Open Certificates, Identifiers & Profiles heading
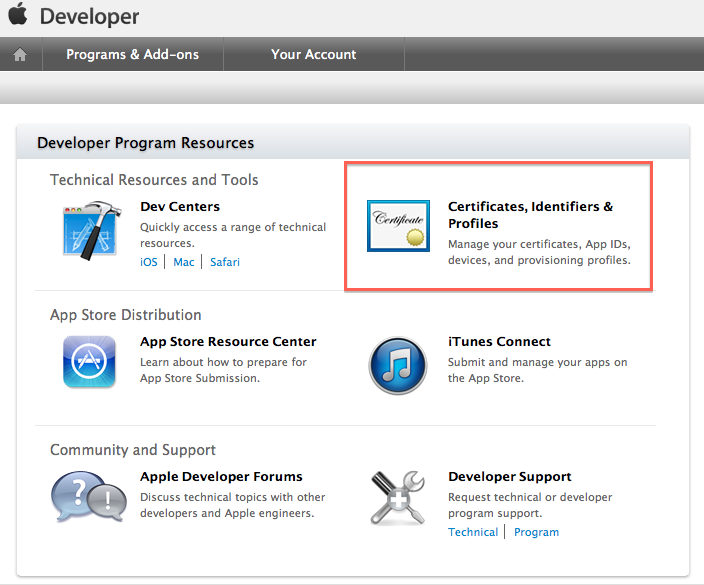Image resolution: width=704 pixels, height=585 pixels. [531, 215]
